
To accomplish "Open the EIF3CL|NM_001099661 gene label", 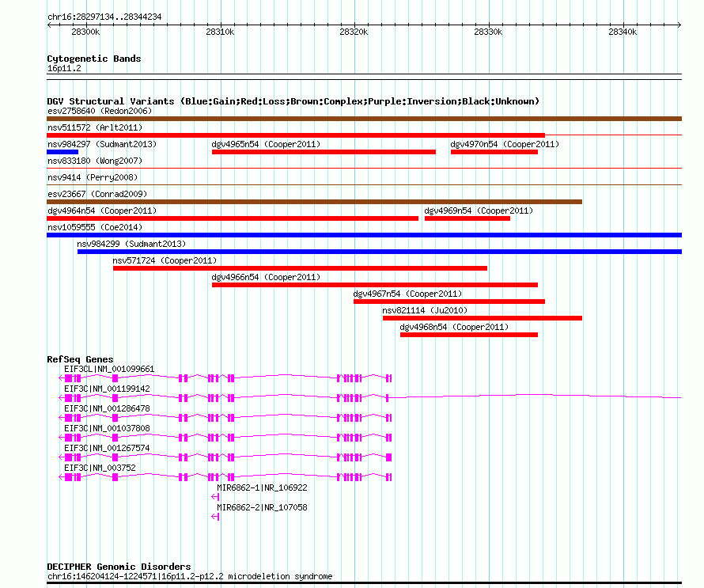I will [109, 369].
